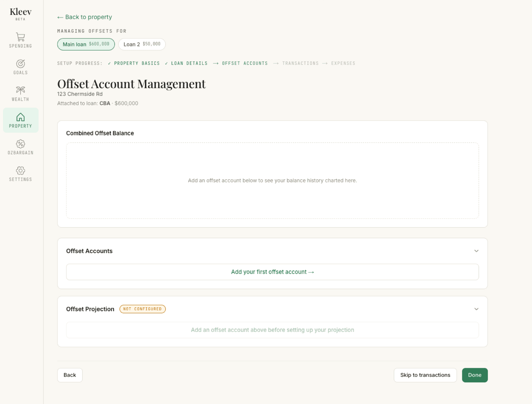Collapse the Offset Accounts section chevron

coord(476,251)
